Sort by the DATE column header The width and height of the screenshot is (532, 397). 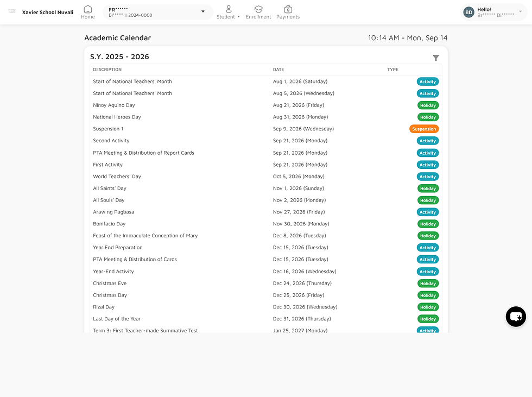[278, 70]
